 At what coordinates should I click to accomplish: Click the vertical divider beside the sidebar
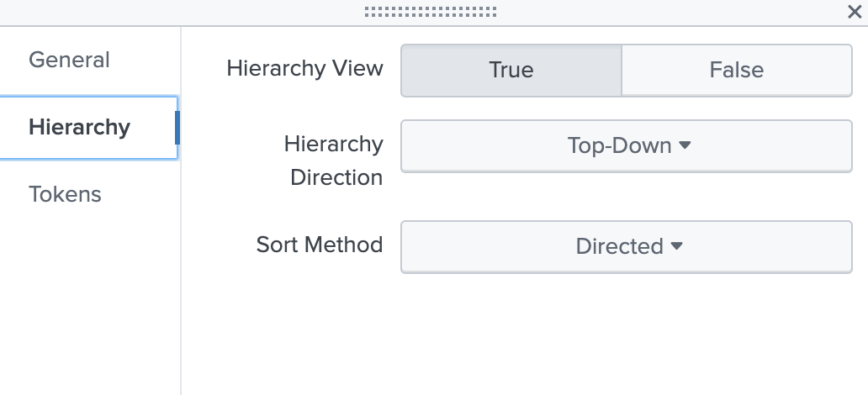181,277
